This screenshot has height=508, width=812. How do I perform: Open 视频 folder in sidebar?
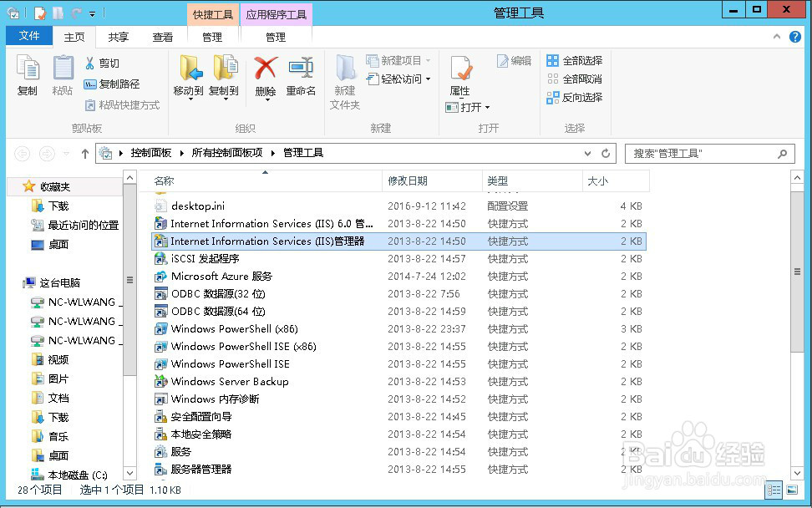pos(58,359)
